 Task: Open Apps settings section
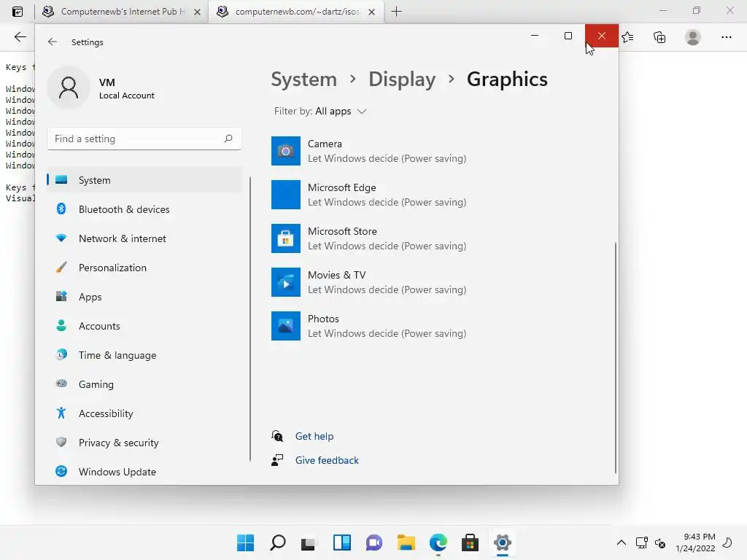click(x=144, y=297)
